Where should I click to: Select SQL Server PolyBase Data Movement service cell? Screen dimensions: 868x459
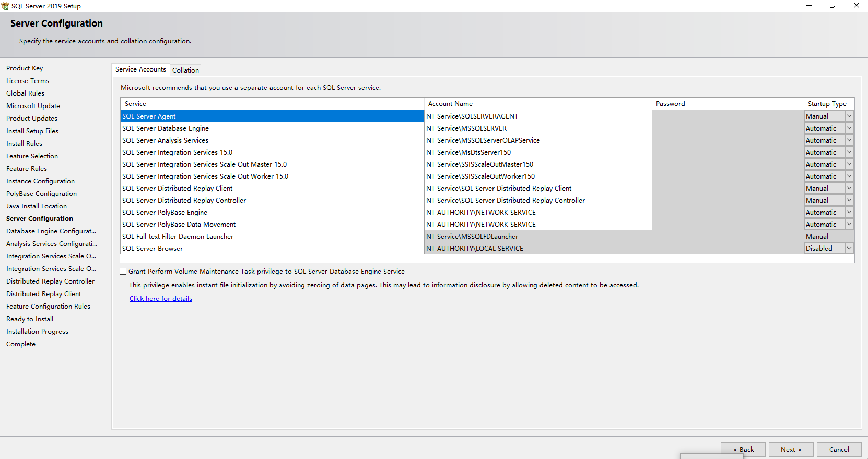(272, 224)
